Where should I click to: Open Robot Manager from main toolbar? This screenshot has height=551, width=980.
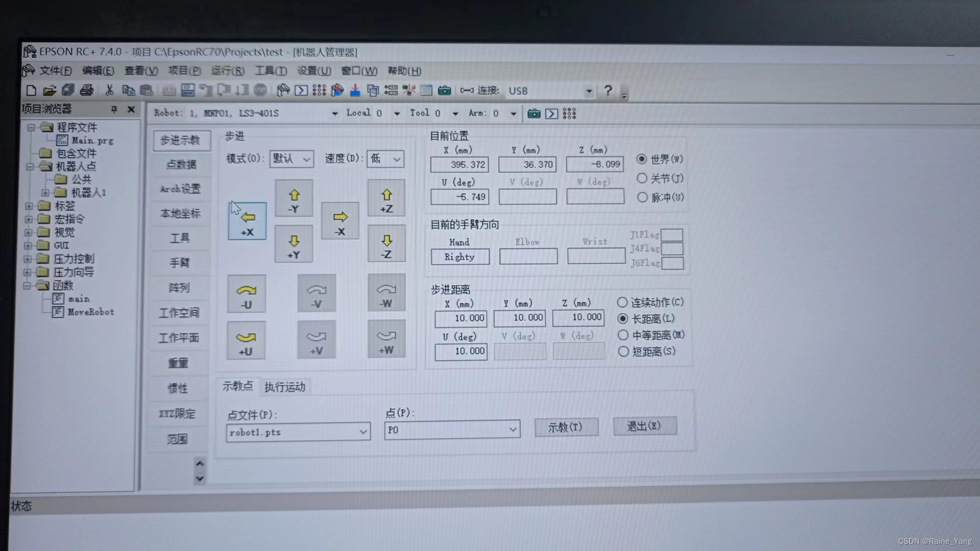point(283,90)
